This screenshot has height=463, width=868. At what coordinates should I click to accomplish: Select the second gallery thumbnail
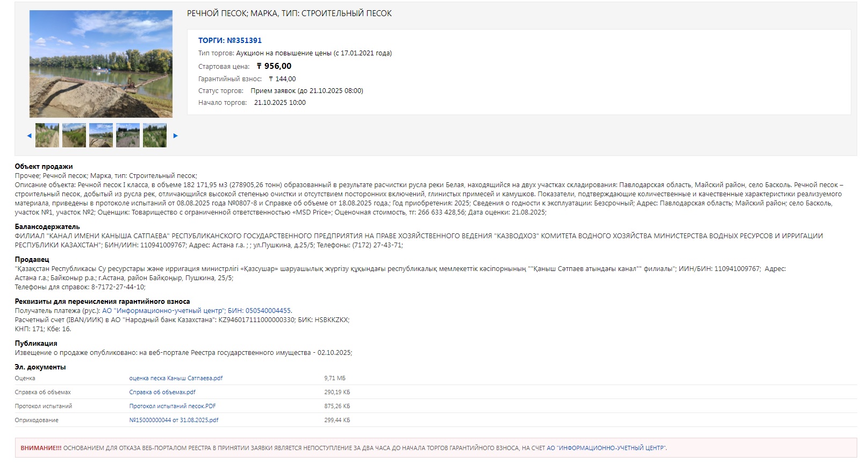pyautogui.click(x=74, y=136)
